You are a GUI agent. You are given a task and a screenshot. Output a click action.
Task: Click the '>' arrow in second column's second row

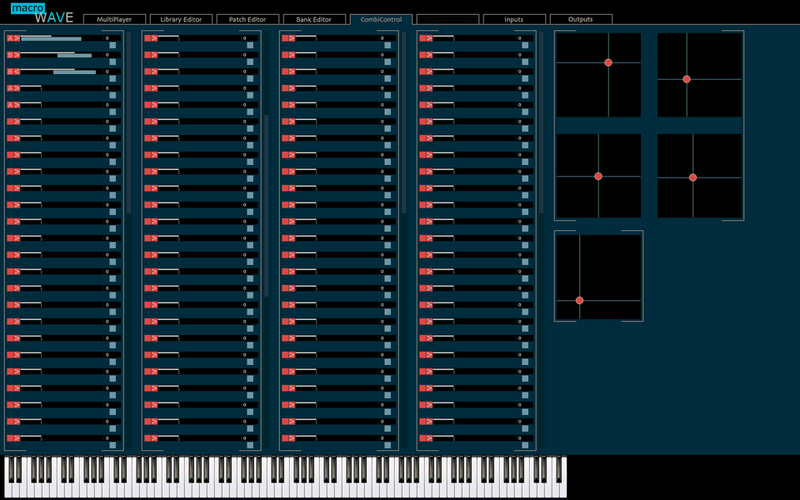coord(155,55)
